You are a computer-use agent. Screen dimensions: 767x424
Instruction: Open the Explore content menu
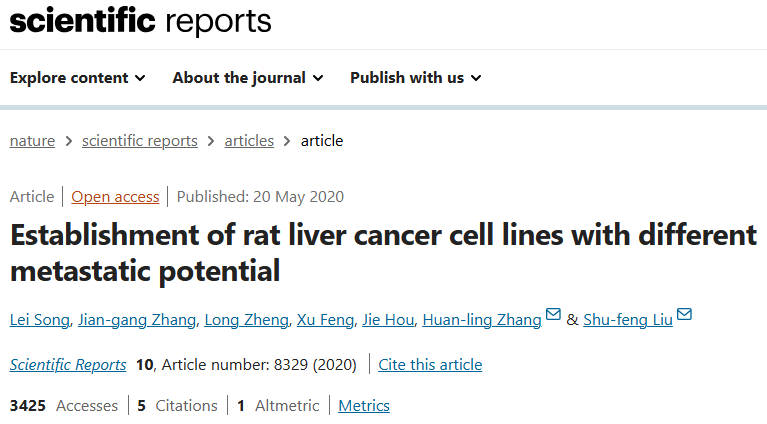click(78, 78)
